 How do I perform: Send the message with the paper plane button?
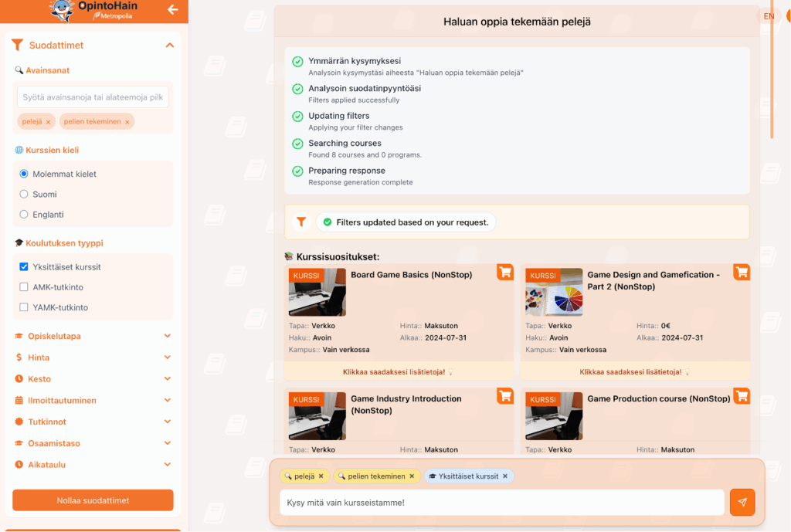pyautogui.click(x=742, y=502)
